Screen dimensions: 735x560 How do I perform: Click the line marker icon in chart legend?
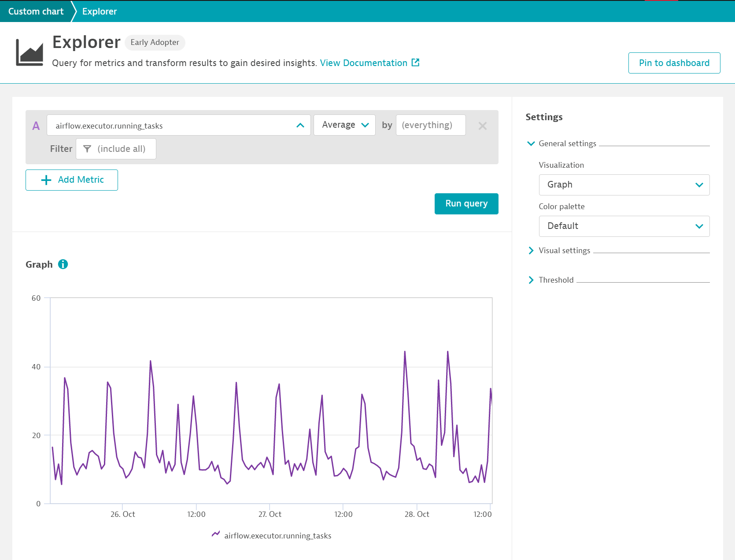point(215,534)
